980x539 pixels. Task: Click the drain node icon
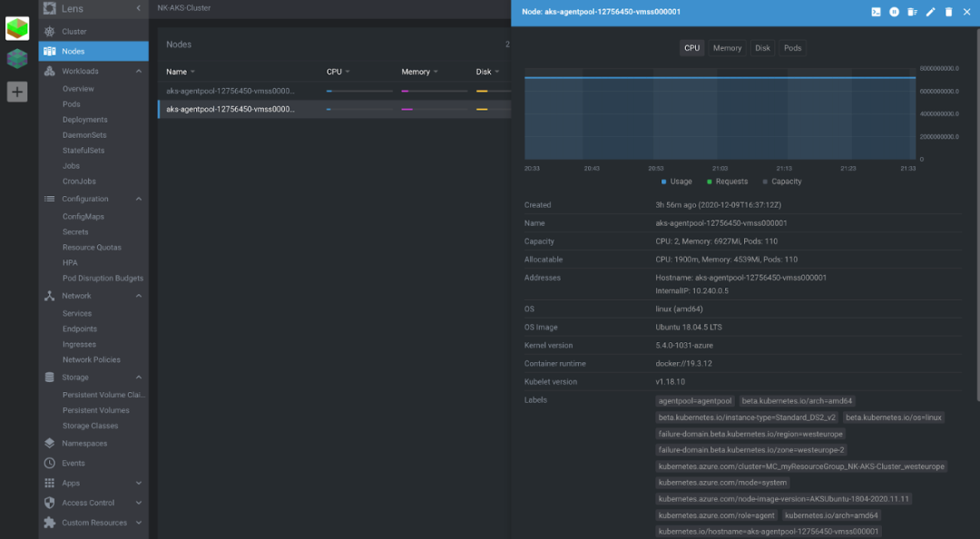coord(913,12)
